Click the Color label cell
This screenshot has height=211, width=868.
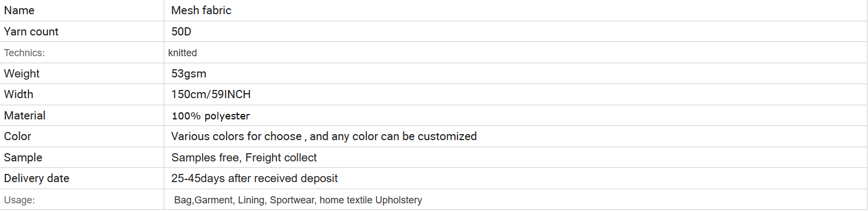[x=82, y=136]
